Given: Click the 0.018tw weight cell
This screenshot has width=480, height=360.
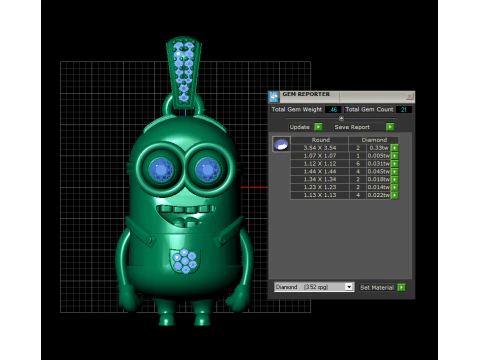Looking at the screenshot, I should click(378, 179).
